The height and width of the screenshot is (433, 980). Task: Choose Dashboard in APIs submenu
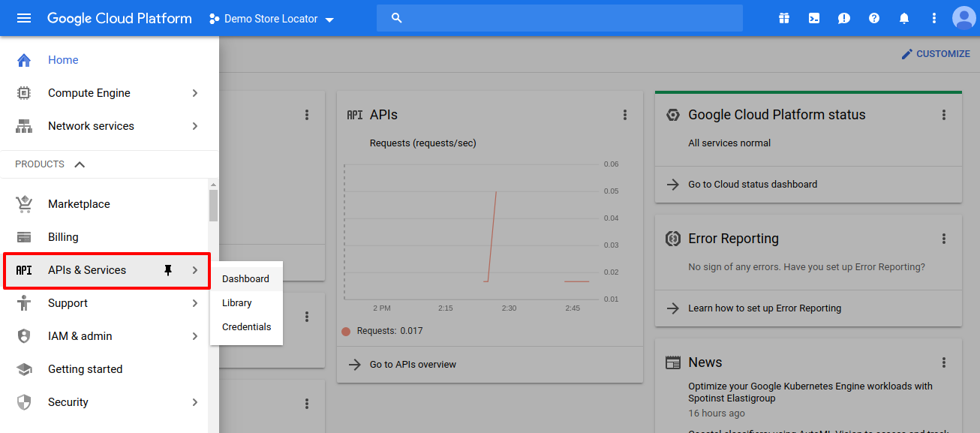(245, 279)
